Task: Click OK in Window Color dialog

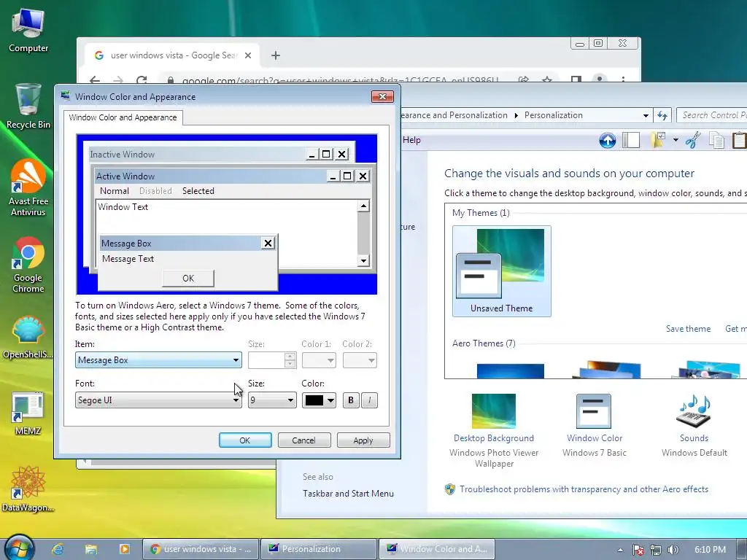Action: coord(245,440)
